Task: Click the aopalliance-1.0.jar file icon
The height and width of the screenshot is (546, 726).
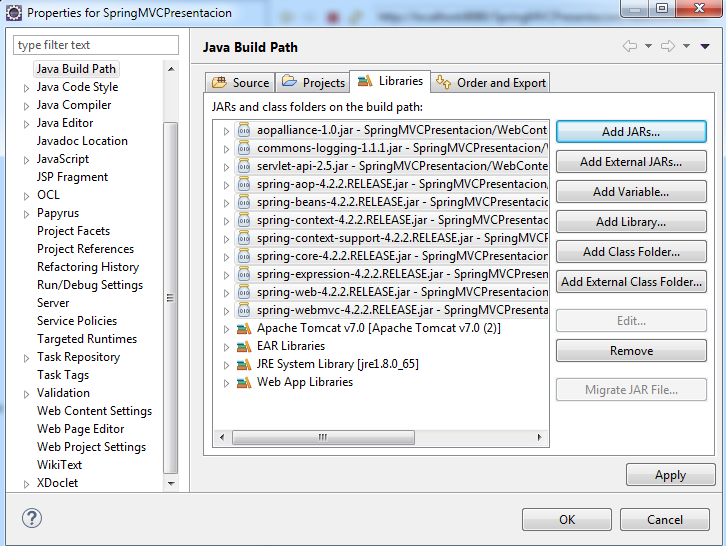Action: point(243,130)
